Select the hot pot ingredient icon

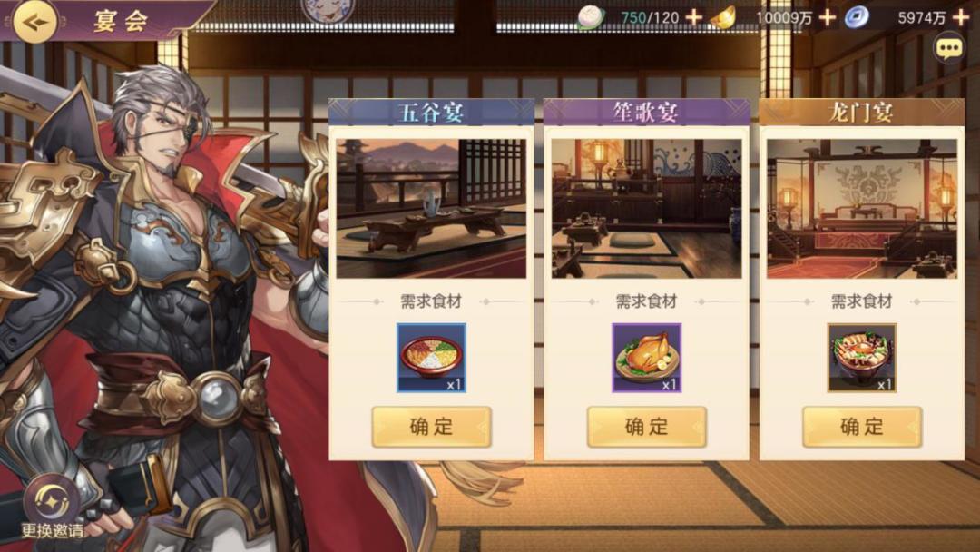coord(862,358)
